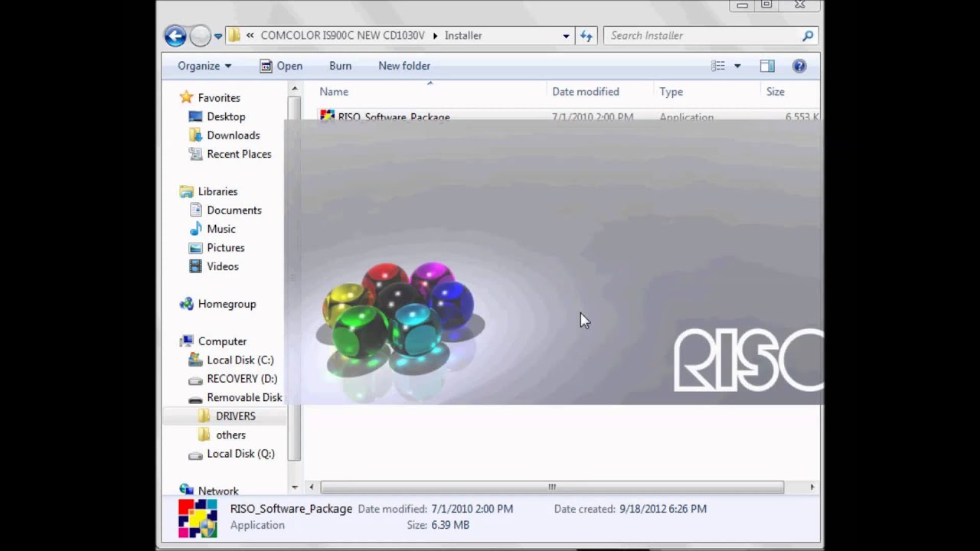This screenshot has height=551, width=980.
Task: Click the navigation pane scroll-down arrow
Action: 295,487
